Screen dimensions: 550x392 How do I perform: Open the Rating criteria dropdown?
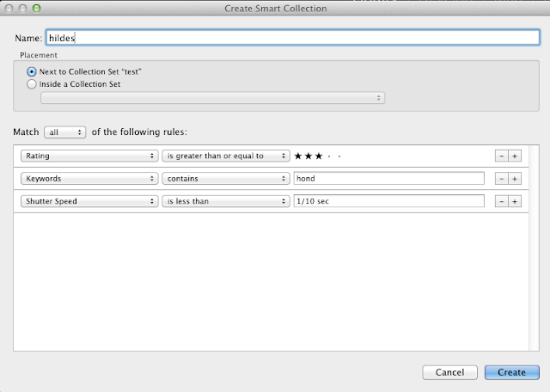point(89,156)
